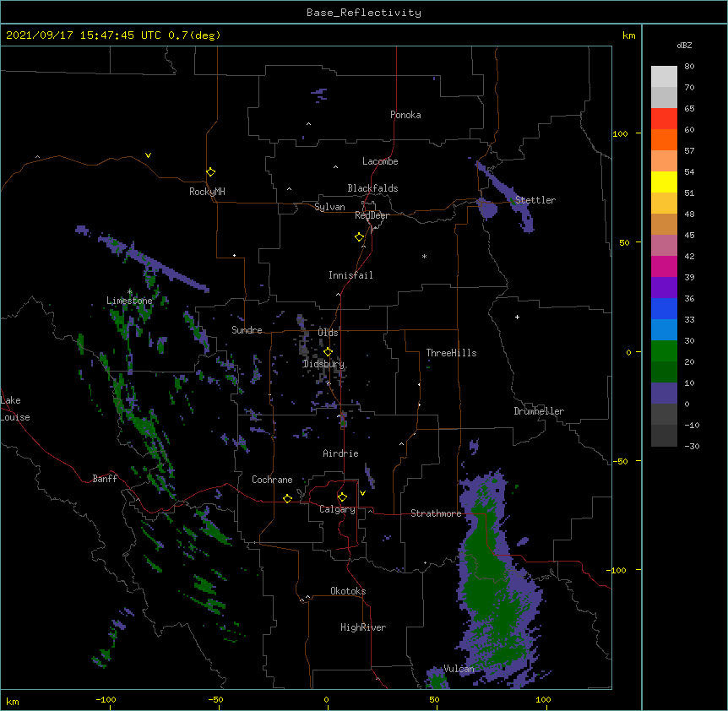Click the ThreeHills label
This screenshot has width=728, height=711.
point(451,353)
